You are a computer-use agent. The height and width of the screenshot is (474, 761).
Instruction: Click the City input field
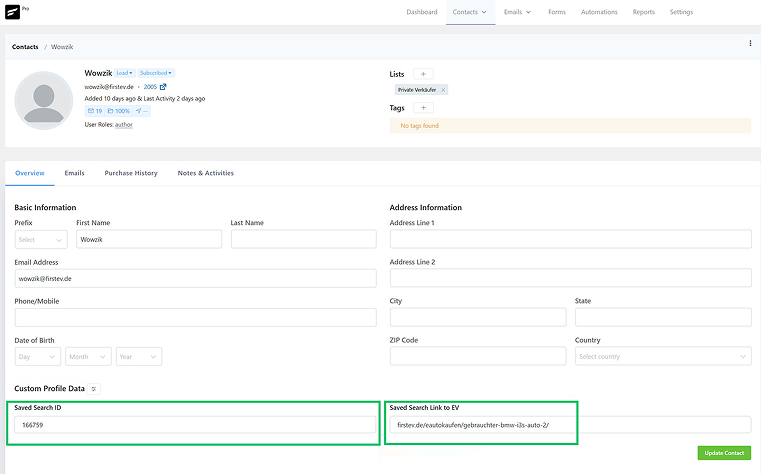(x=478, y=317)
